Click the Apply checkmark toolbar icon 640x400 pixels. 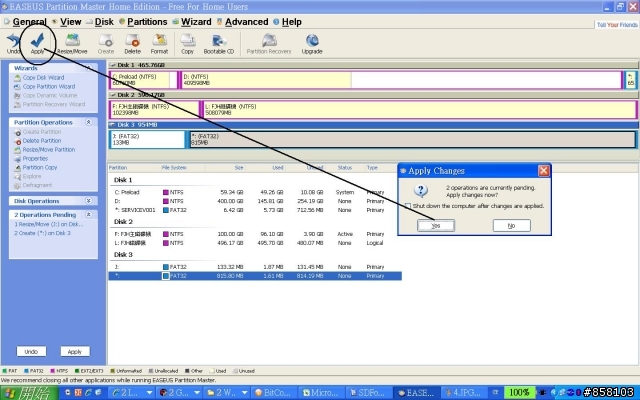(x=37, y=44)
